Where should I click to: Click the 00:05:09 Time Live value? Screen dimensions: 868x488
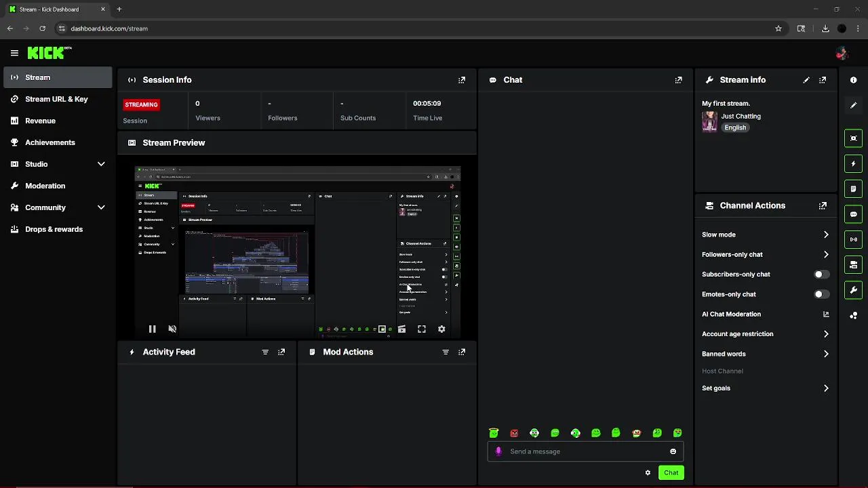pyautogui.click(x=427, y=103)
